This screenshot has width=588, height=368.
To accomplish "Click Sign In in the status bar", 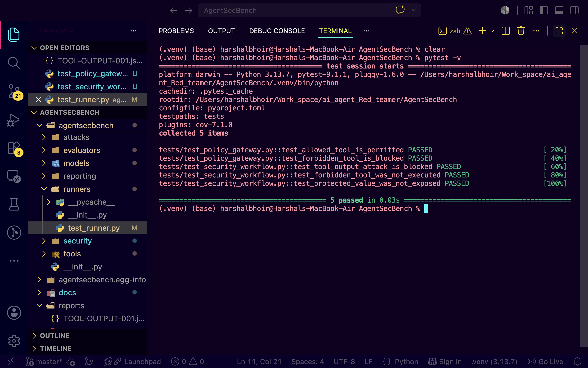I will pyautogui.click(x=445, y=362).
